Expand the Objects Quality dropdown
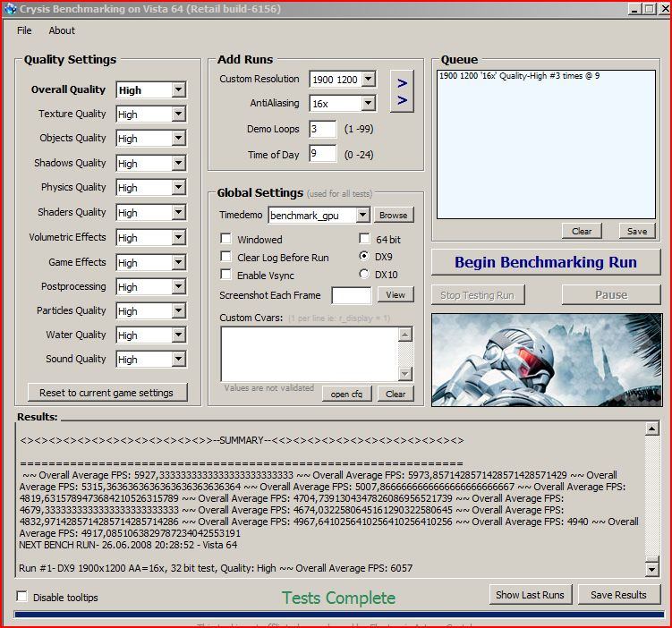This screenshot has width=672, height=628. [x=178, y=139]
